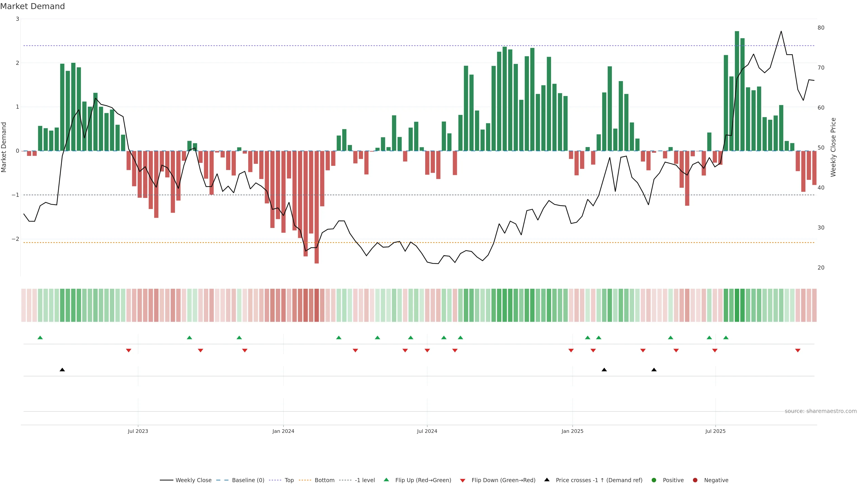Click the darkest green heat strip cell
Screen dimensions: 868x488
pos(737,305)
